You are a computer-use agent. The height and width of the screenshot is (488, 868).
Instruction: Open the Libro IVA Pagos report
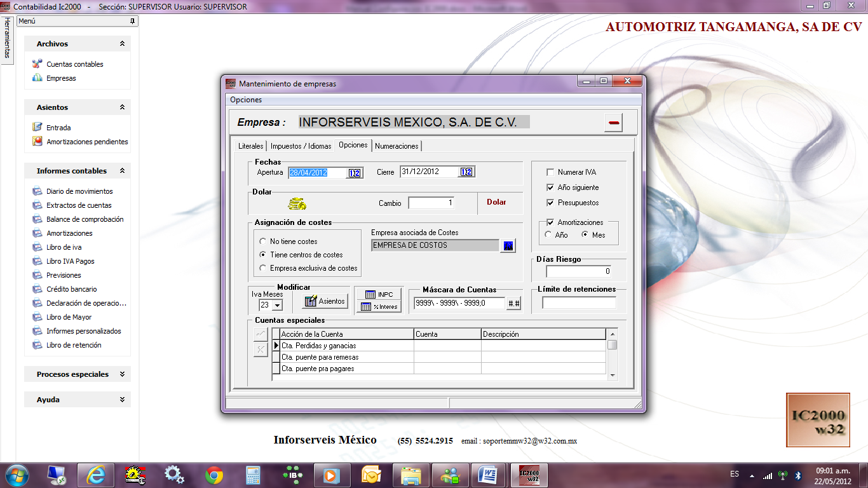click(70, 261)
